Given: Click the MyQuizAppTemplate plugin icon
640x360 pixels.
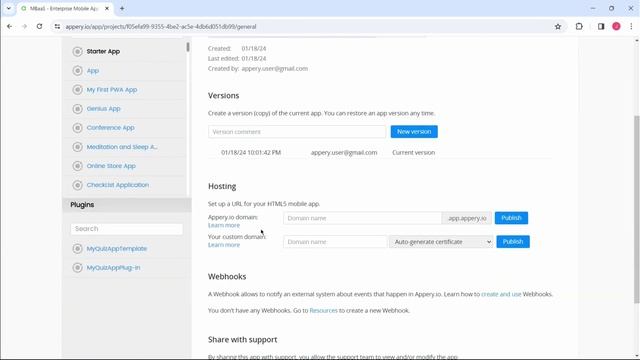Looking at the screenshot, I should [77, 249].
